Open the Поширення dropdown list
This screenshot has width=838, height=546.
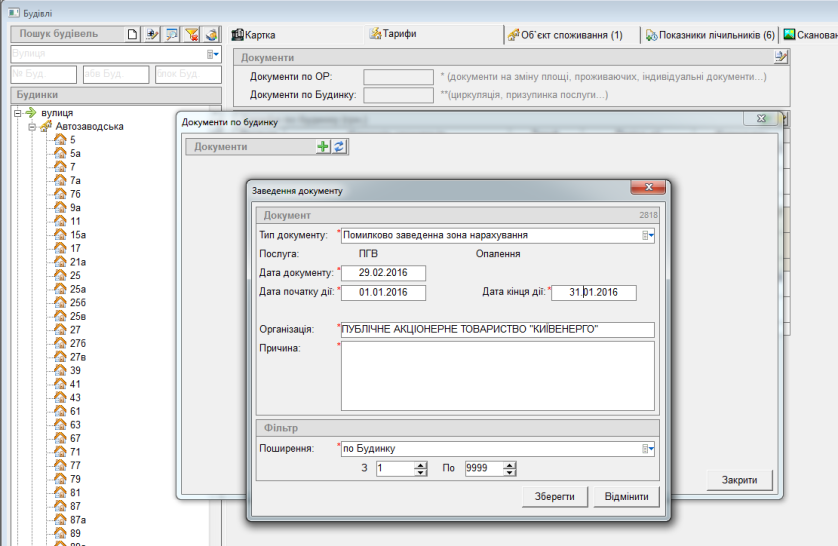point(648,449)
